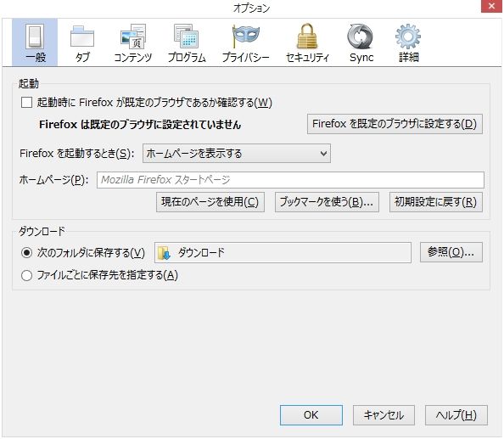Select 次のフォルダに保存する radio button
Image resolution: width=504 pixels, height=439 pixels.
click(x=26, y=253)
